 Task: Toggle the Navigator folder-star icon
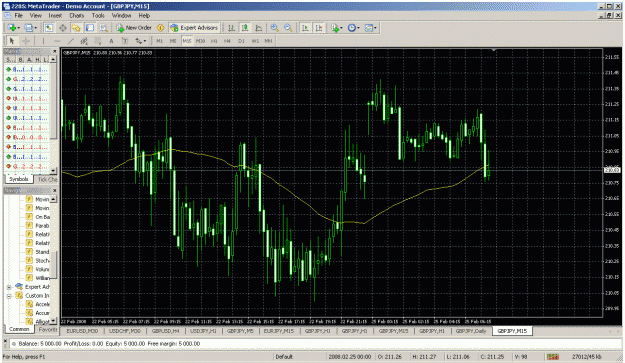pyautogui.click(x=76, y=27)
